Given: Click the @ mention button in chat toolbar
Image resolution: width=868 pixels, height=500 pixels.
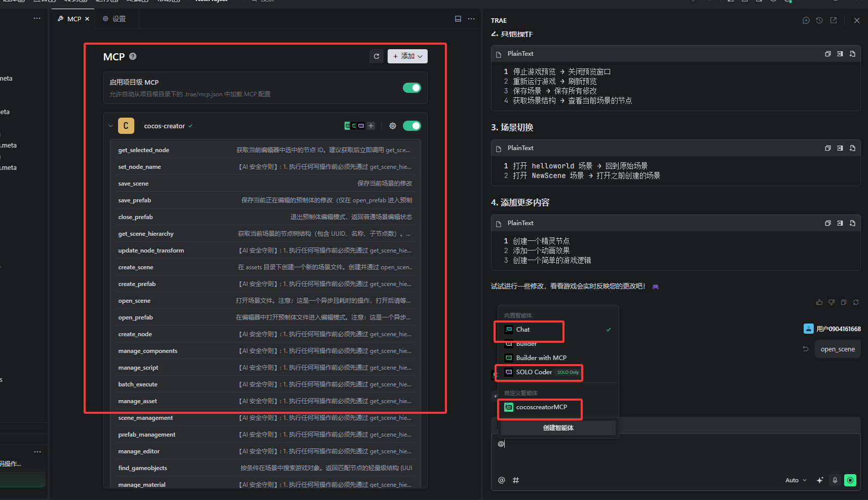Looking at the screenshot, I should pyautogui.click(x=502, y=480).
